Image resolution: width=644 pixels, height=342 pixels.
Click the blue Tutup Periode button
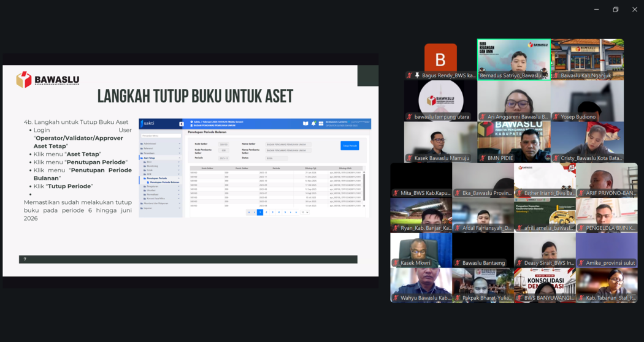click(350, 146)
